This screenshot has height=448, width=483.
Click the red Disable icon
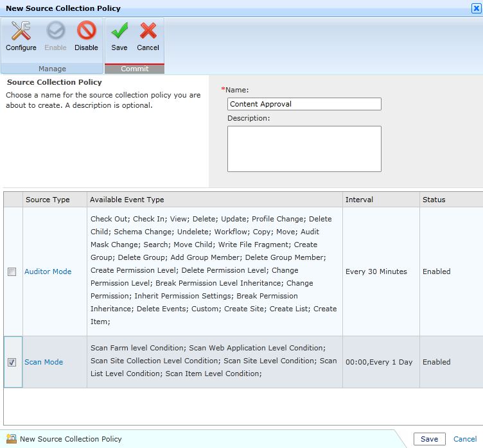[x=86, y=31]
